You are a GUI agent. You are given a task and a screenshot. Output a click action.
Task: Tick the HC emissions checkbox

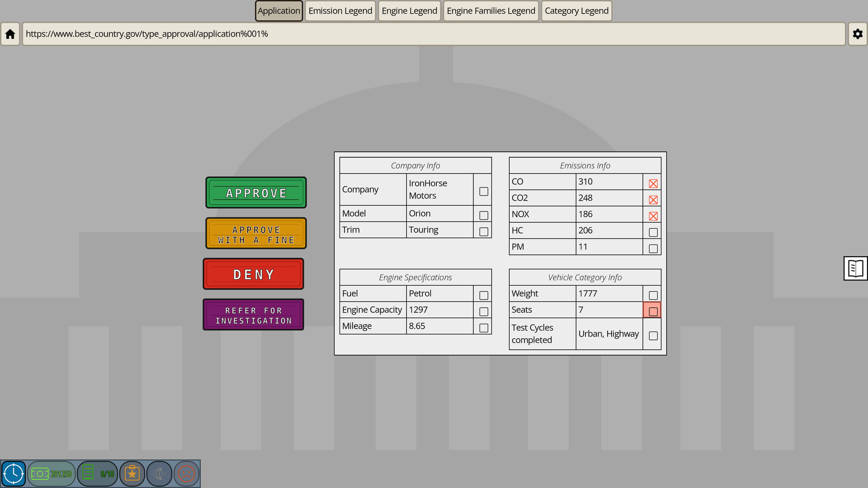[x=653, y=232]
